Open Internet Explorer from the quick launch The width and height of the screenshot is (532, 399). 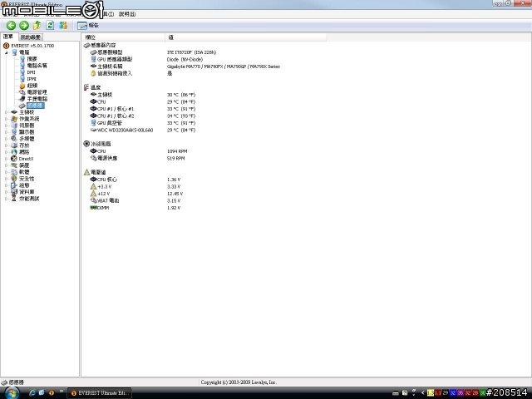pyautogui.click(x=32, y=392)
